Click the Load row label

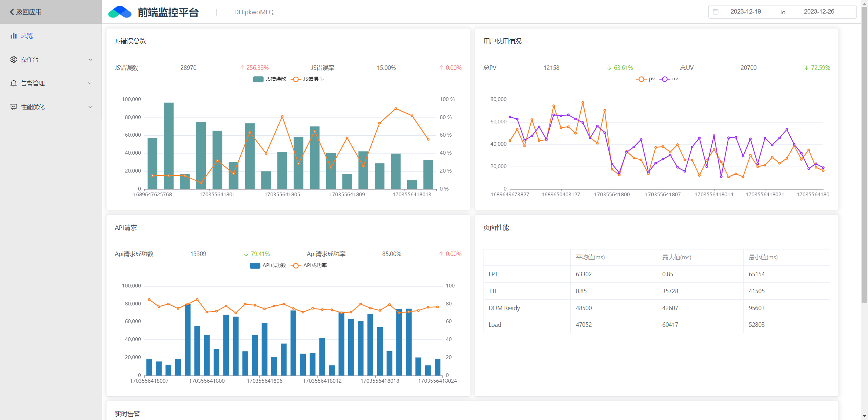coord(495,325)
